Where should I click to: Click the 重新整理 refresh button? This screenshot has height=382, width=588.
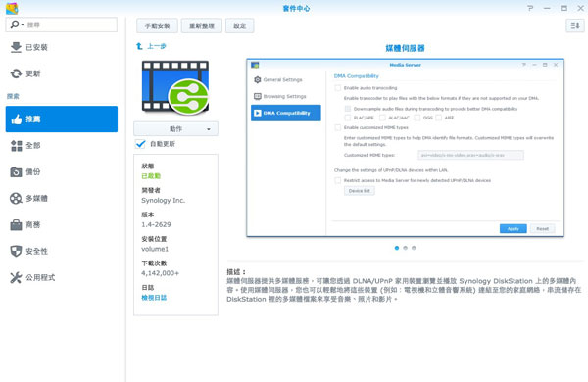[202, 25]
